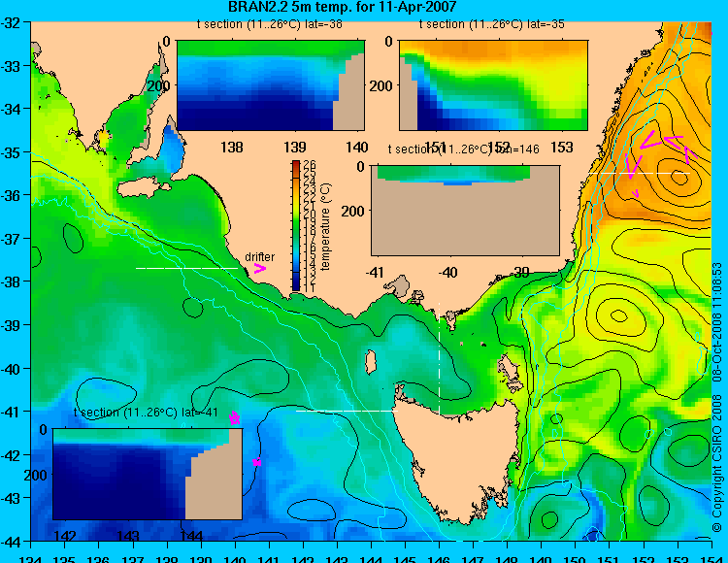Click the "138" tick of the lat=-38 inset
728x563 pixels.
(232, 148)
